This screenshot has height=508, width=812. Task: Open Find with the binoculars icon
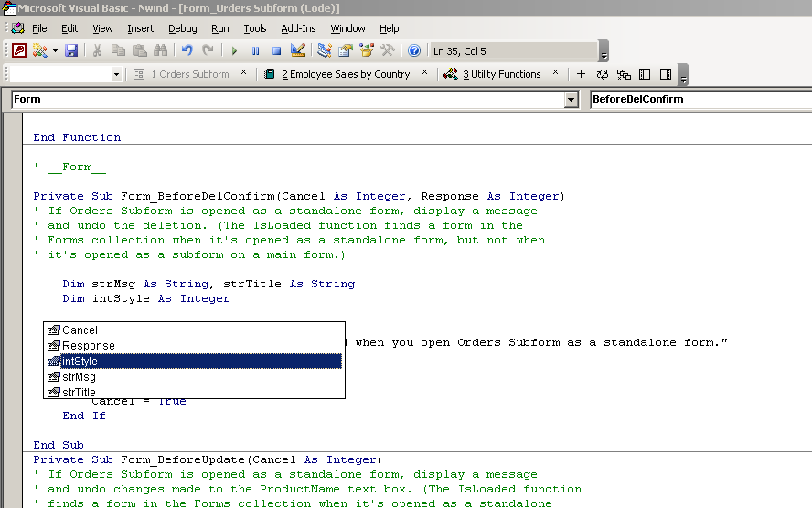coord(161,50)
